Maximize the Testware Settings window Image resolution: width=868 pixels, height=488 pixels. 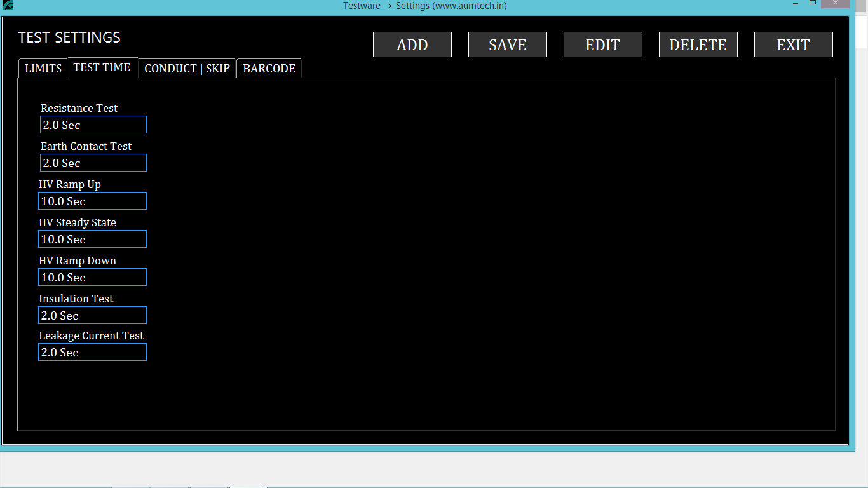tap(813, 3)
